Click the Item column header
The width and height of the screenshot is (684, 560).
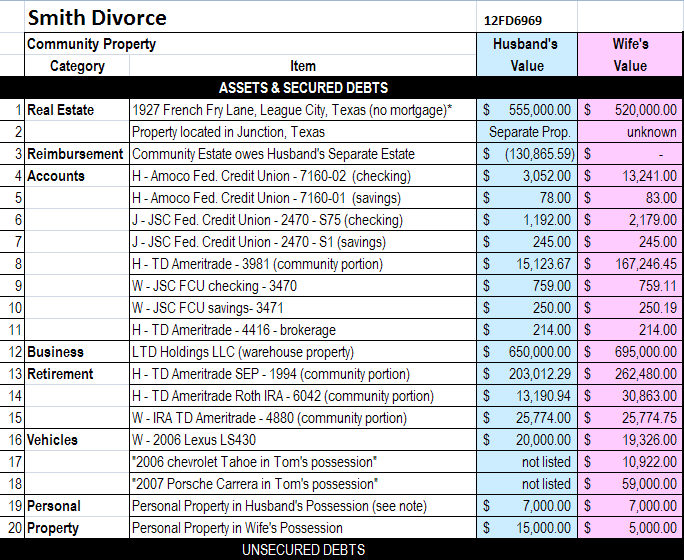pyautogui.click(x=303, y=66)
